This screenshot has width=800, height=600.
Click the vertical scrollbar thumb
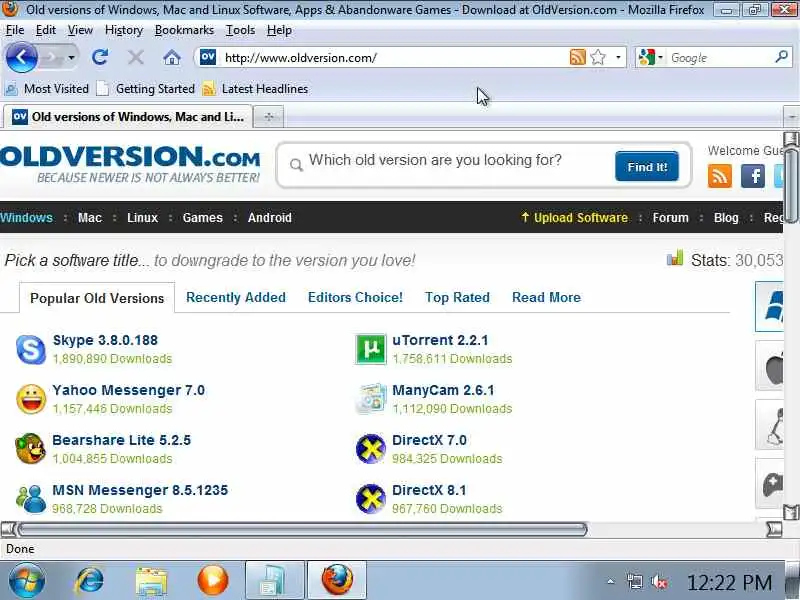coord(791,185)
